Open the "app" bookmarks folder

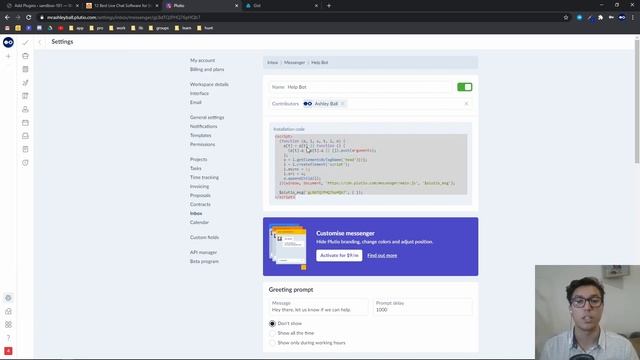76,28
